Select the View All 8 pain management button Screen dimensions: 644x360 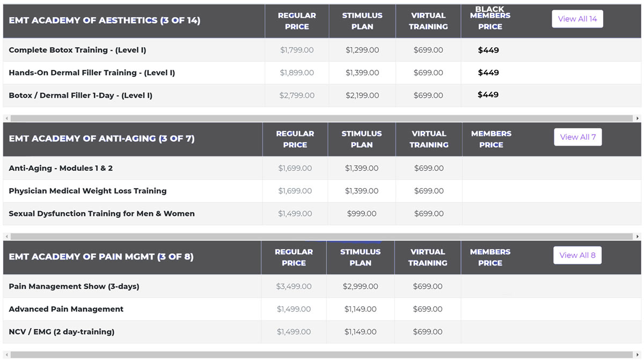point(577,255)
